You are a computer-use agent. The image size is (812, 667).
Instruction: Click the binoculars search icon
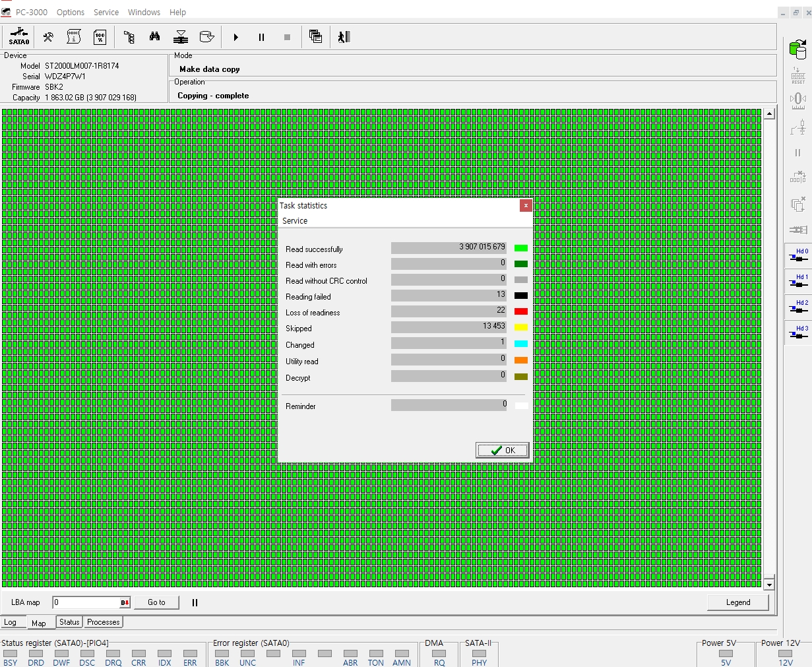154,37
